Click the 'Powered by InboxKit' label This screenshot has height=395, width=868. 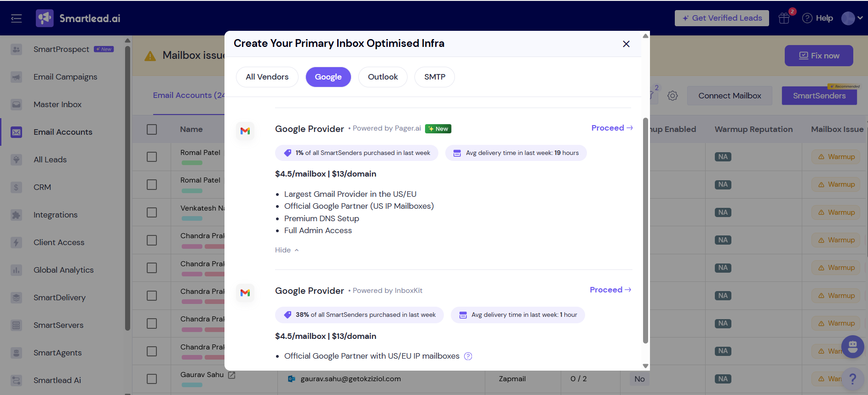[x=387, y=291]
